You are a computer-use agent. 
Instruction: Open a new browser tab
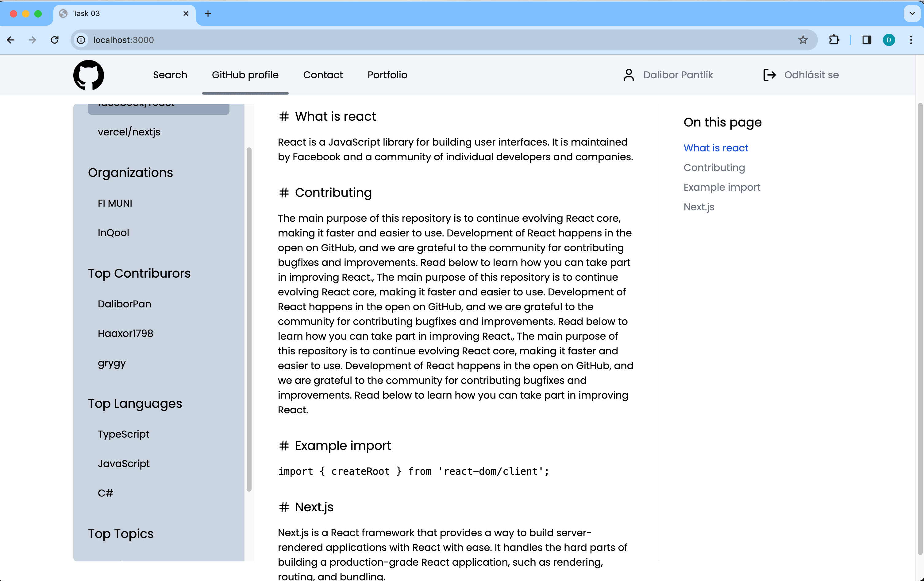click(208, 14)
